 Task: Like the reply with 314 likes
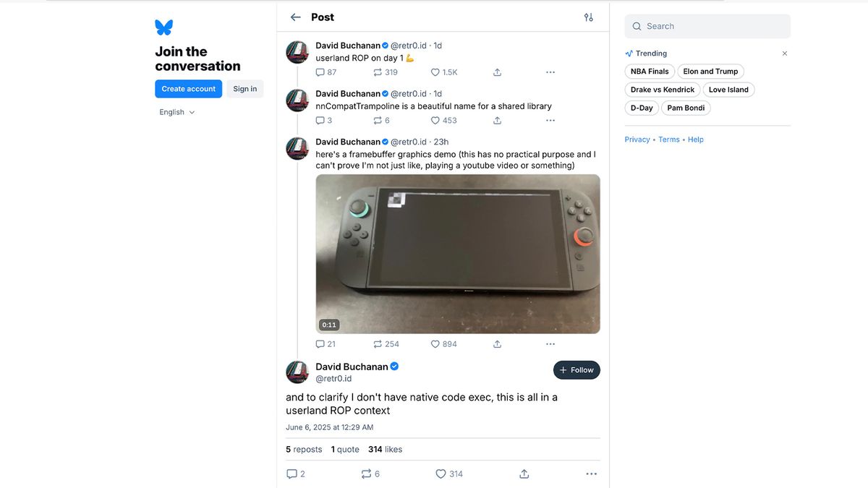(440, 474)
